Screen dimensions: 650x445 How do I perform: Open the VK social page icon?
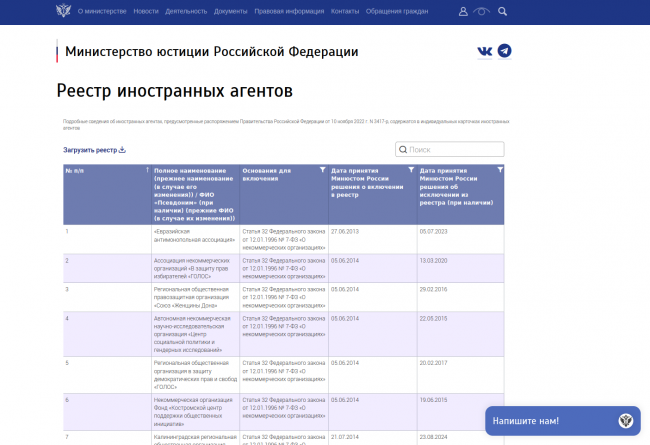pos(485,51)
